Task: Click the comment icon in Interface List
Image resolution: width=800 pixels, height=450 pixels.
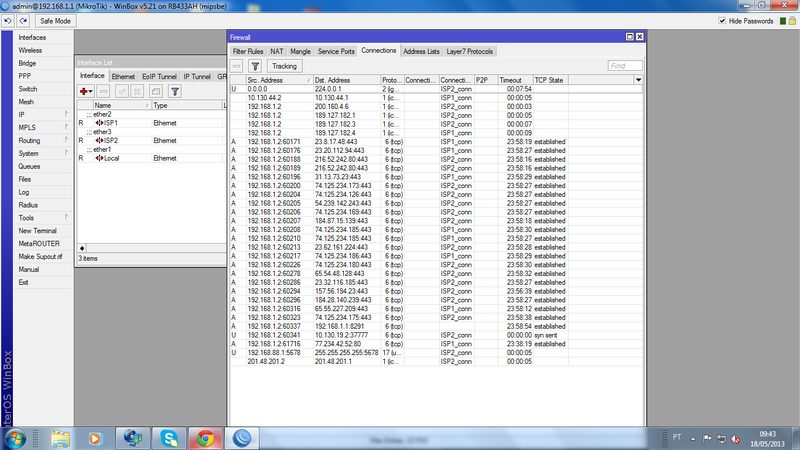Action: pos(156,91)
